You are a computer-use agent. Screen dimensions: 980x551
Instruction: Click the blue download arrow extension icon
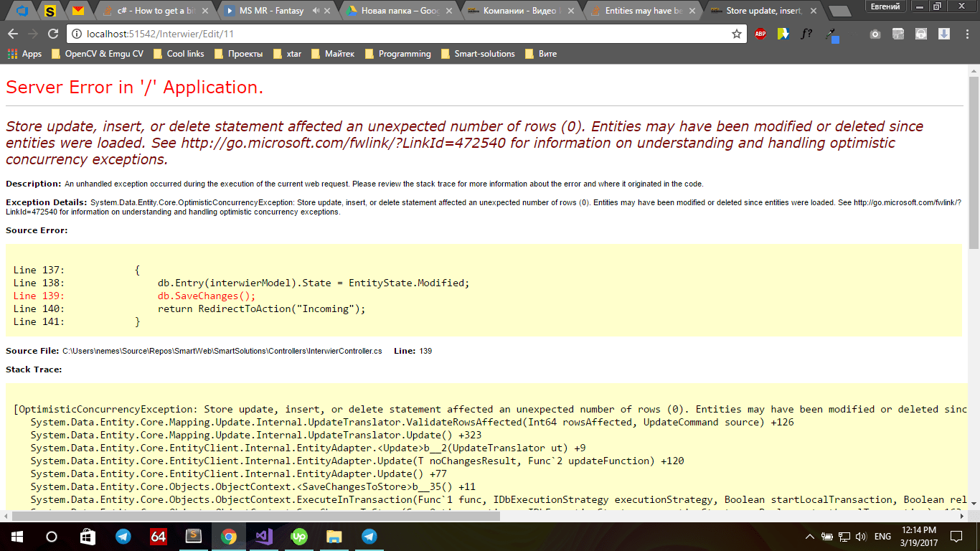[944, 34]
